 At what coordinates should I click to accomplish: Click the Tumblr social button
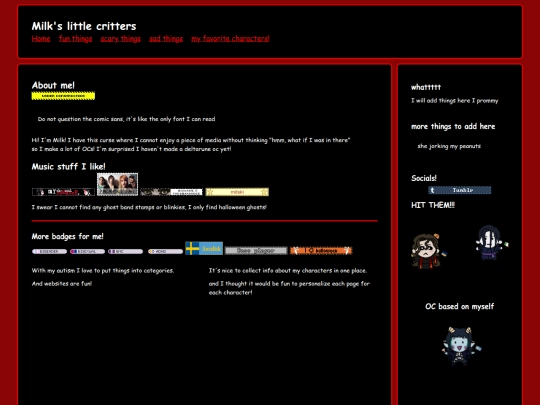point(459,190)
